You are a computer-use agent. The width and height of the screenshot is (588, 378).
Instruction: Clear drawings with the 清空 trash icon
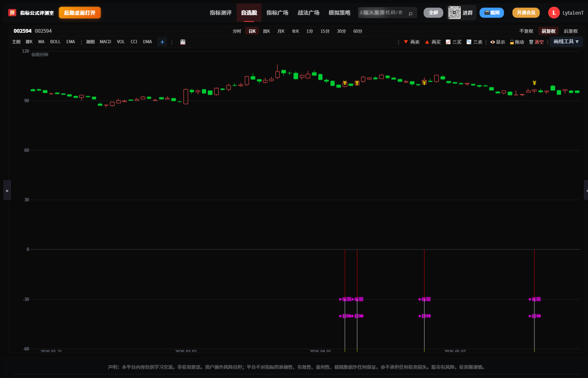click(x=536, y=42)
